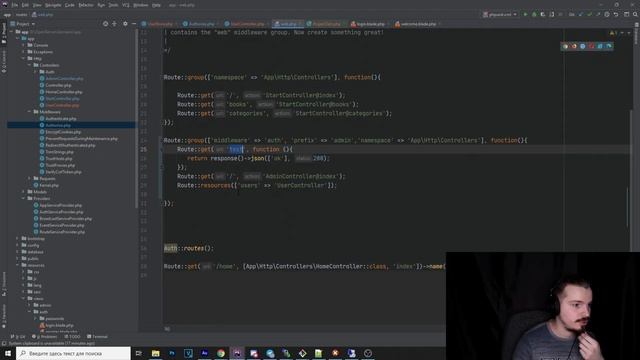640x360 pixels.
Task: Open Authenticate.php in project tree
Action: (61, 119)
